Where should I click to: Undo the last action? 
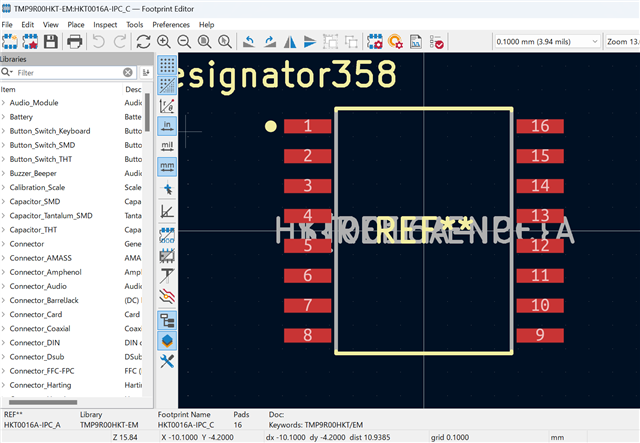click(99, 42)
